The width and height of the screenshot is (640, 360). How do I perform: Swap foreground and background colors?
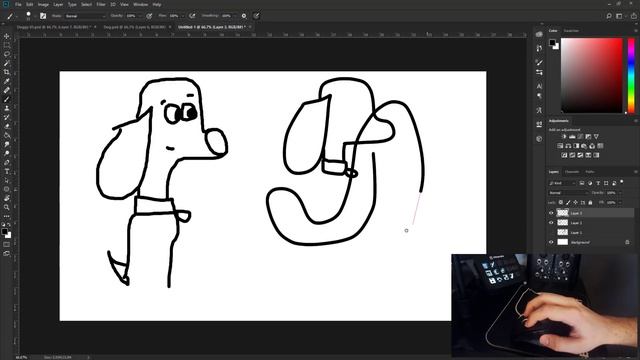[9, 225]
